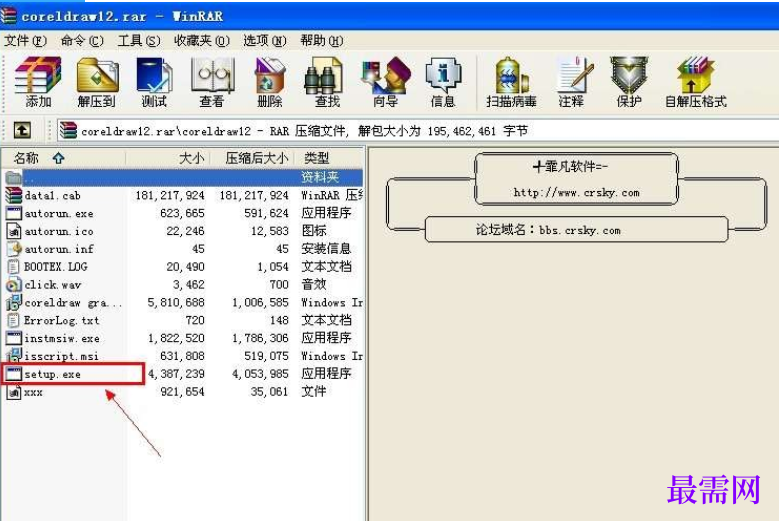Click the 霏凡软件 heading in the comment panel
Screen dimensions: 779x521
coord(570,166)
